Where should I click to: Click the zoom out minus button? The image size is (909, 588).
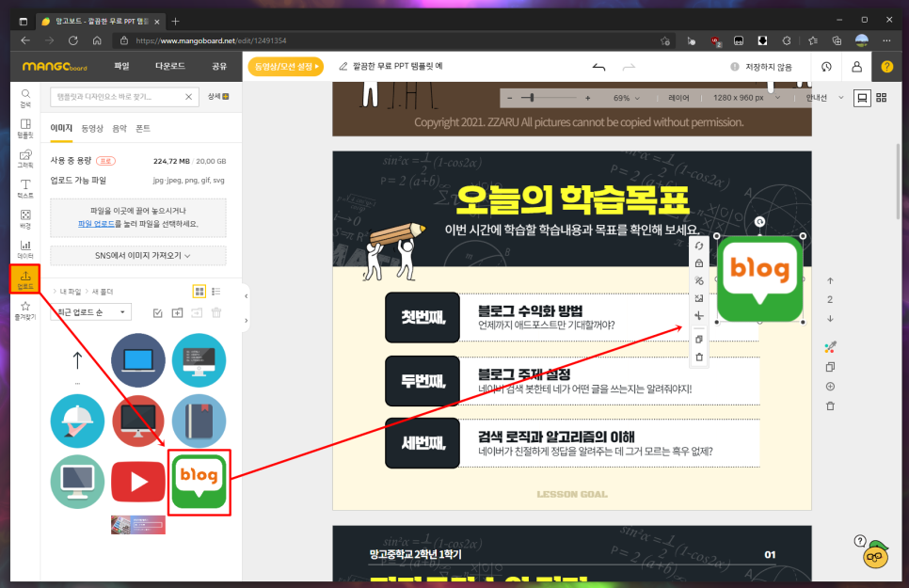(510, 98)
